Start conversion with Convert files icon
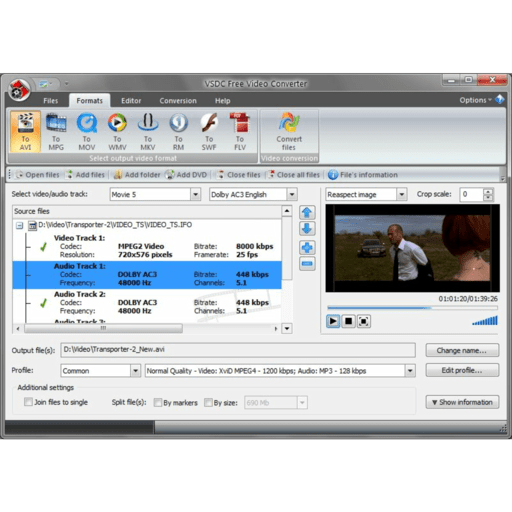 289,131
